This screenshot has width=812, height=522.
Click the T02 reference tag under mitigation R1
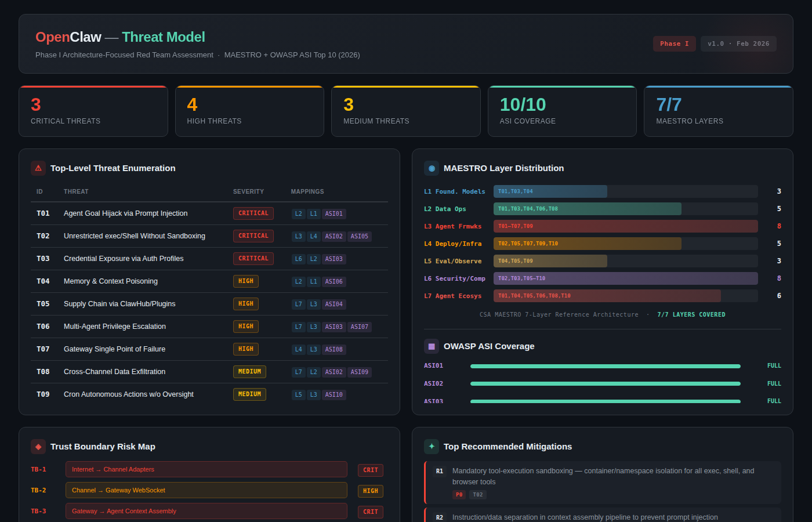coord(477,494)
